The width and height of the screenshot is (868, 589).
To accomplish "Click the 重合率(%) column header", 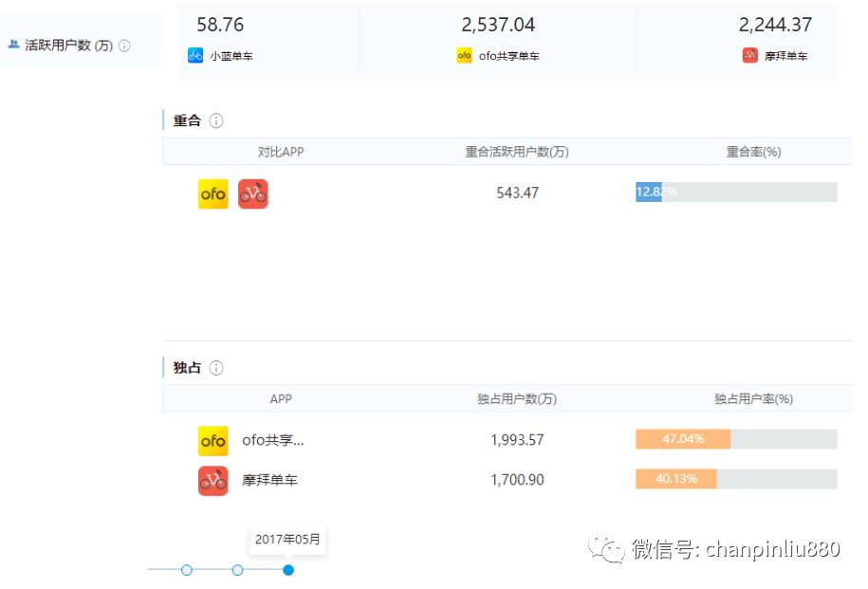I will coord(753,152).
